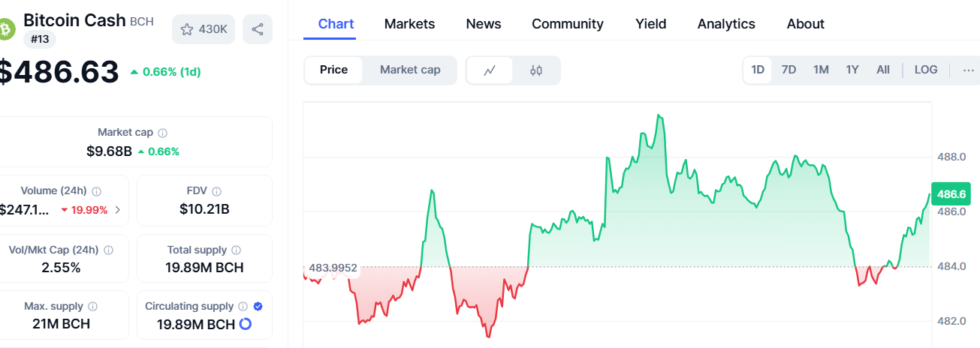Add to watchlist via 430K star button
This screenshot has height=348, width=980.
(204, 29)
